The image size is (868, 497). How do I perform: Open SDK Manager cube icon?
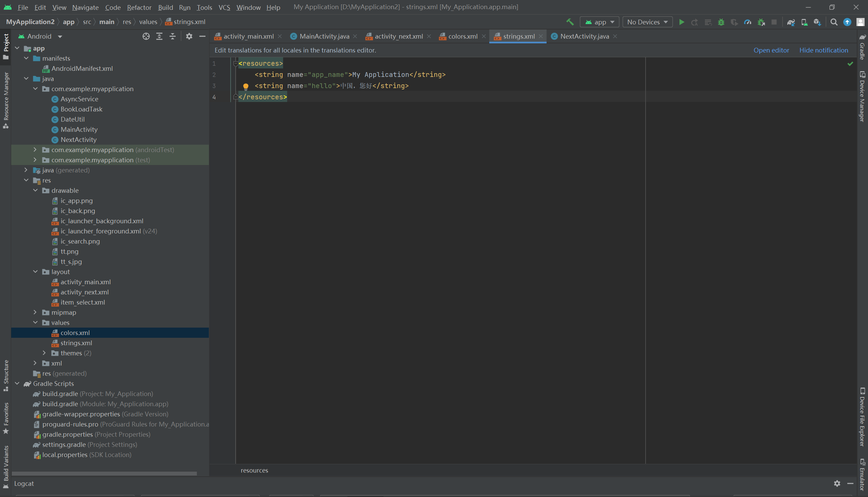pyautogui.click(x=817, y=22)
